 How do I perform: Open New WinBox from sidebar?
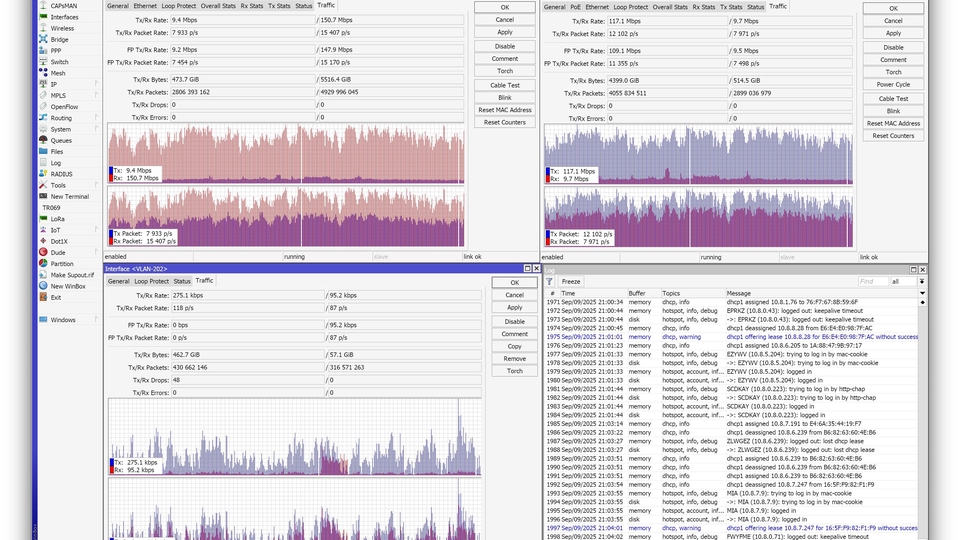68,286
